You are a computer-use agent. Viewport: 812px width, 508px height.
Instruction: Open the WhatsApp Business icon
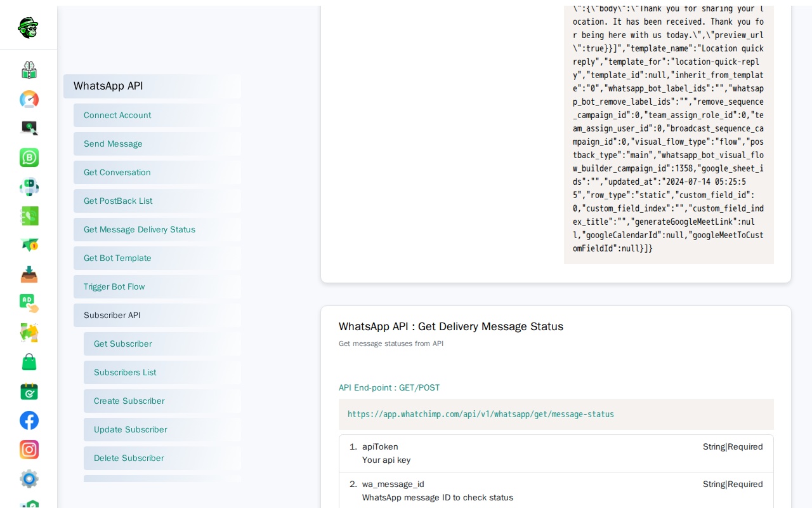coord(29,157)
